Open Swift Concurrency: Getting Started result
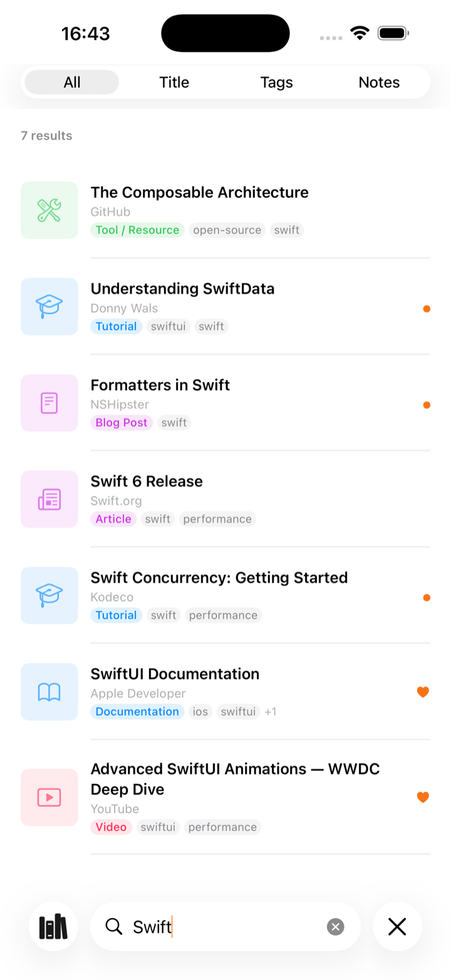 [225, 595]
